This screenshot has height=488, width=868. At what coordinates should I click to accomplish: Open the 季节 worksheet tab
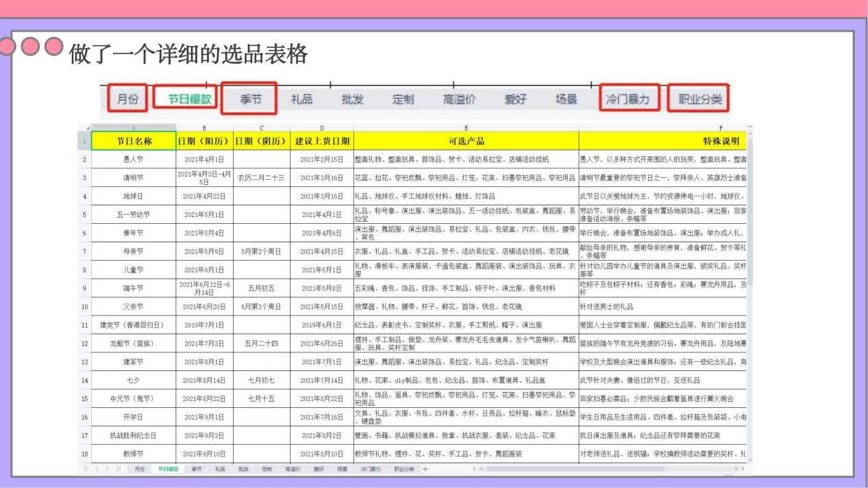tap(198, 470)
